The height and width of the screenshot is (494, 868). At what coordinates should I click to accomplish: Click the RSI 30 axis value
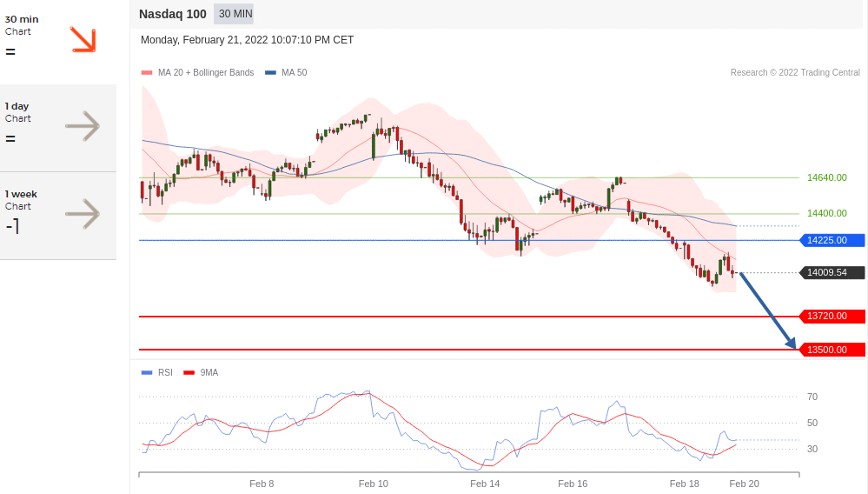[812, 449]
